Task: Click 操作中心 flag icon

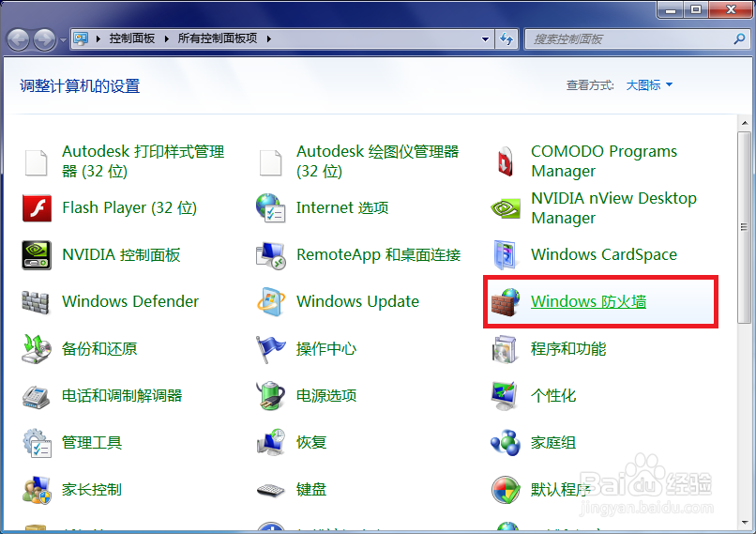Action: click(x=270, y=349)
